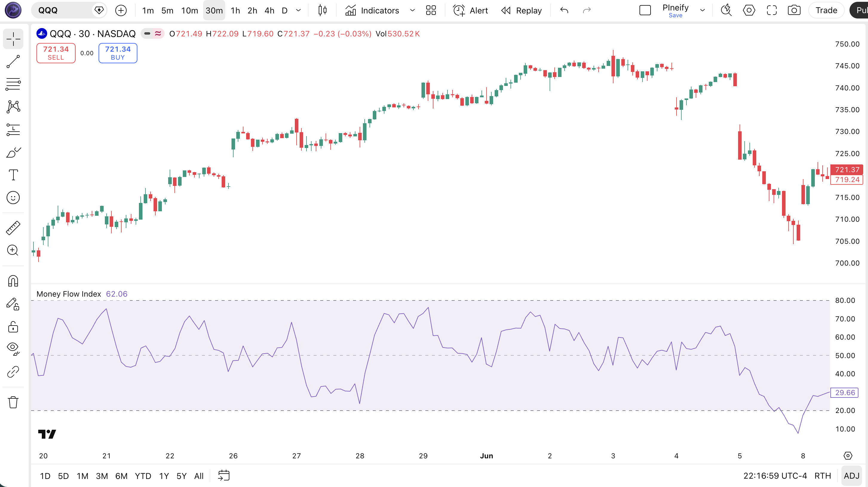Viewport: 868px width, 487px height.
Task: Set date range to 1M
Action: tap(82, 476)
